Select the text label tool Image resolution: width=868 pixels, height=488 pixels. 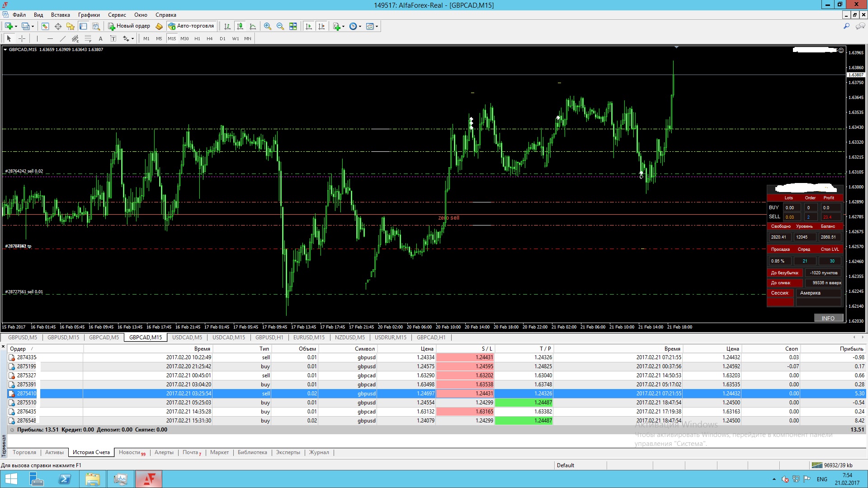[x=113, y=38]
